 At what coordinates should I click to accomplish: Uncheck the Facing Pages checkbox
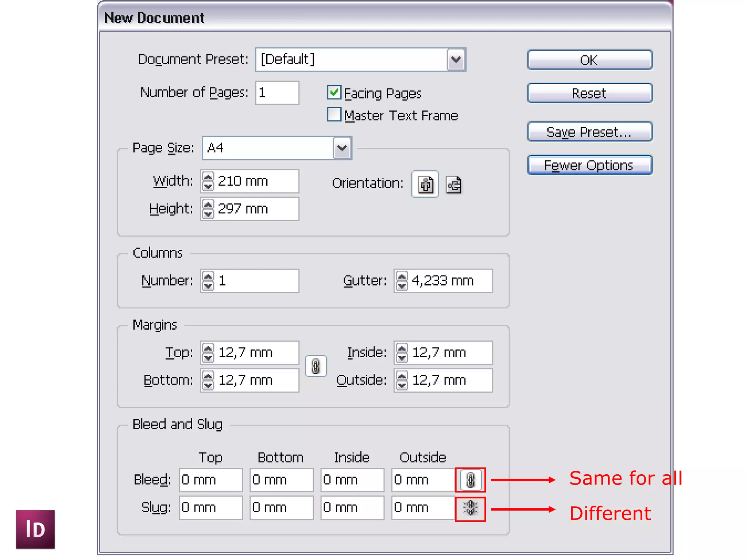coord(334,93)
